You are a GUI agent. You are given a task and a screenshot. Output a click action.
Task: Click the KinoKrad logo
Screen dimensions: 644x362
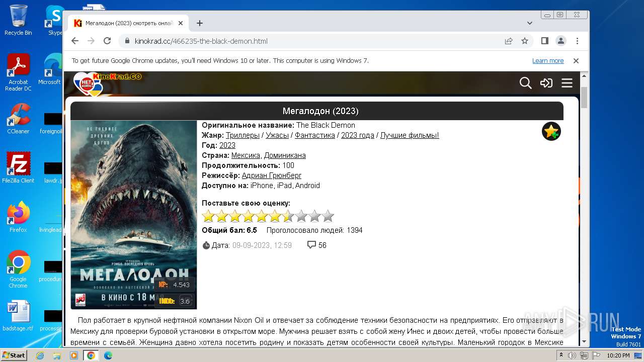[107, 83]
